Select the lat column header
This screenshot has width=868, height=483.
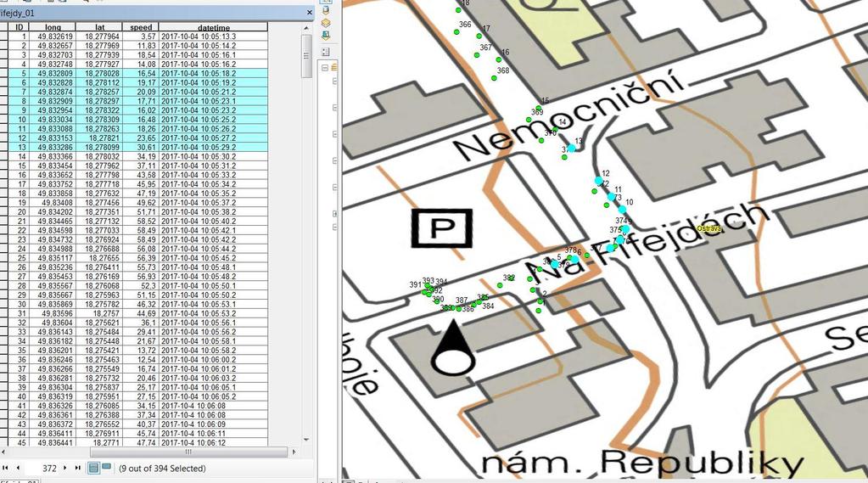pos(99,27)
